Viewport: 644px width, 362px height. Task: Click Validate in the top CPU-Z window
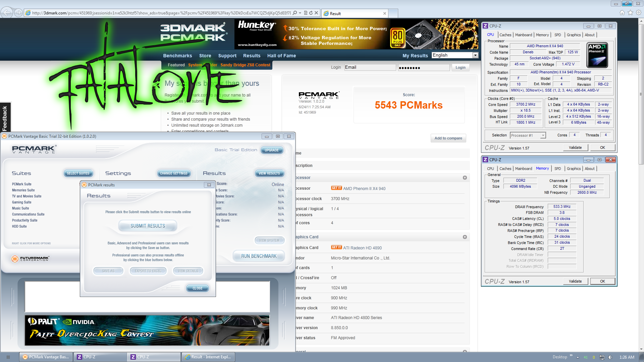tap(575, 147)
